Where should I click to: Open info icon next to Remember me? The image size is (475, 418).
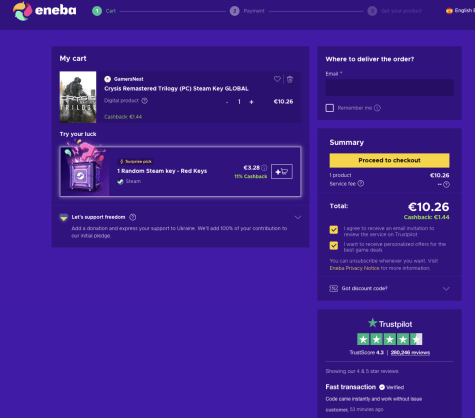pyautogui.click(x=377, y=108)
